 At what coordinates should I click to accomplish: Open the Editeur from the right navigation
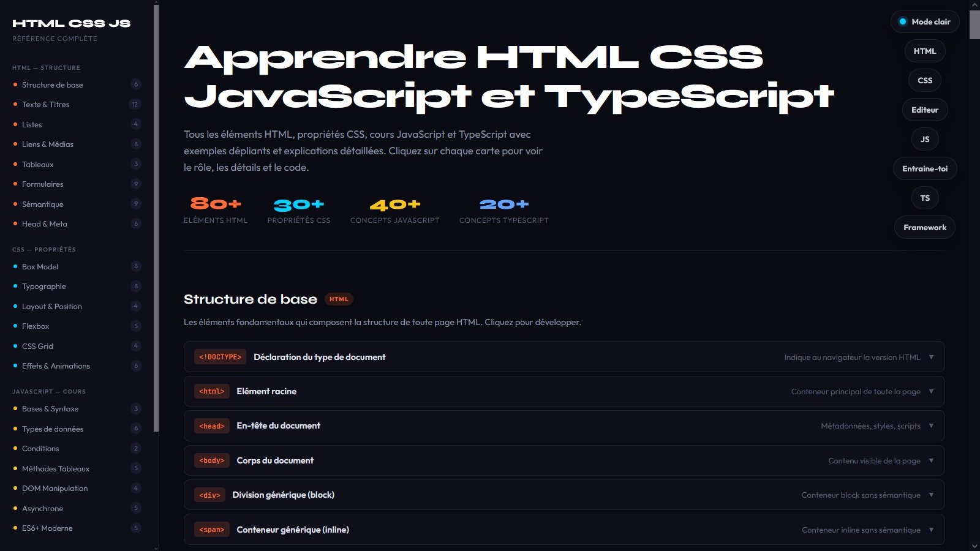tap(924, 110)
